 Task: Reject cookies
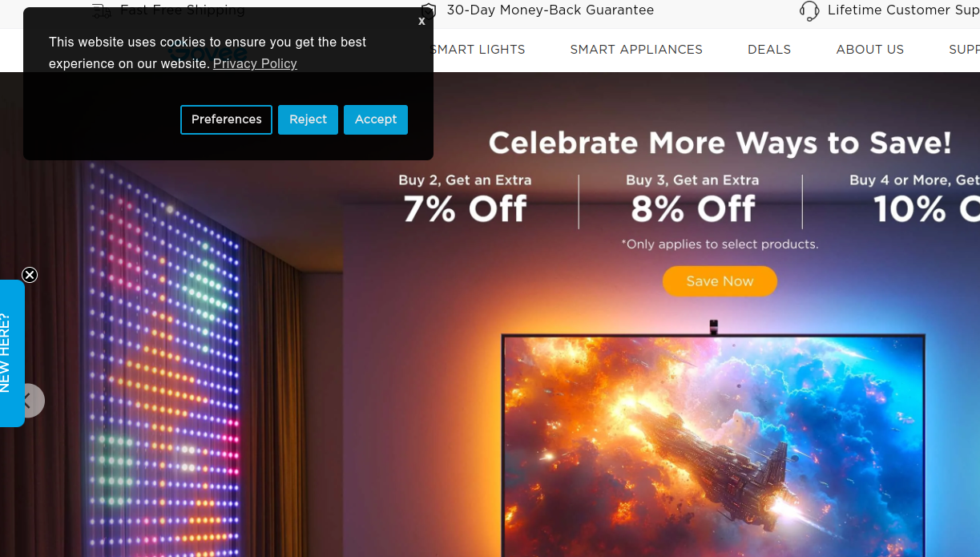click(x=308, y=119)
